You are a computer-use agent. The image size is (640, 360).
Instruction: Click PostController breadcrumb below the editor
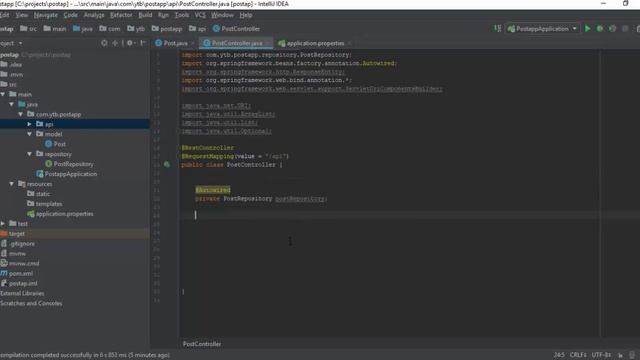(202, 344)
